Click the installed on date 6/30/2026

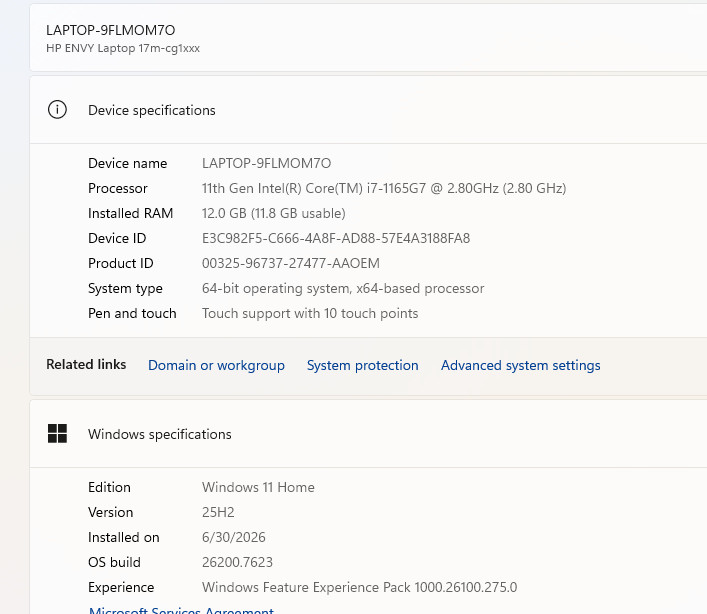(x=234, y=537)
